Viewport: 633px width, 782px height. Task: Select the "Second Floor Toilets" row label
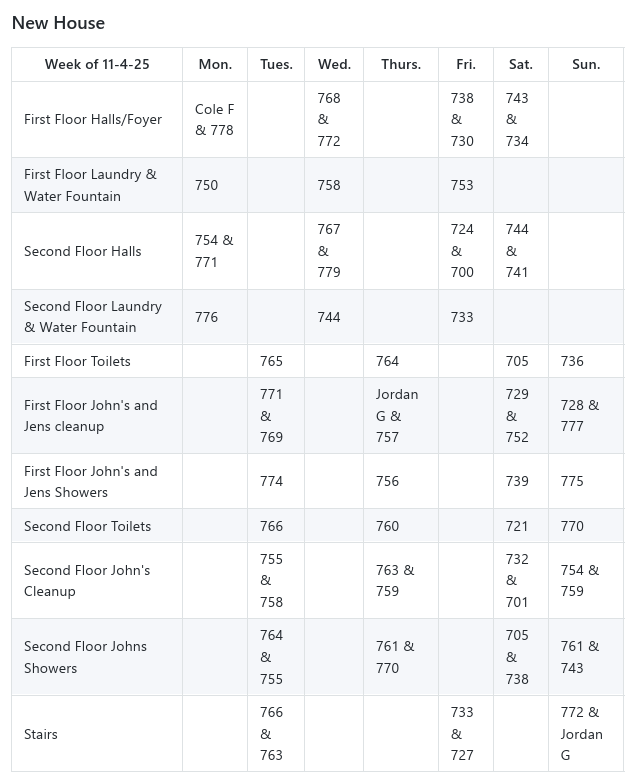point(88,526)
